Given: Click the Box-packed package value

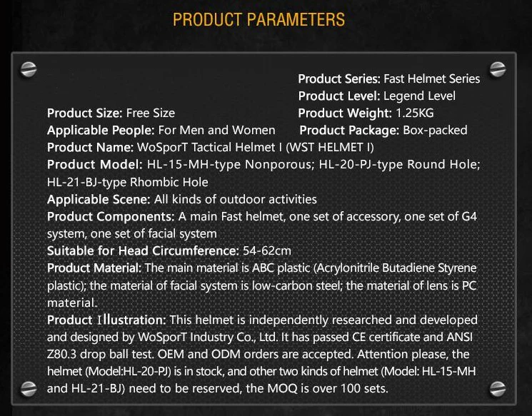Looking at the screenshot, I should click(435, 130).
